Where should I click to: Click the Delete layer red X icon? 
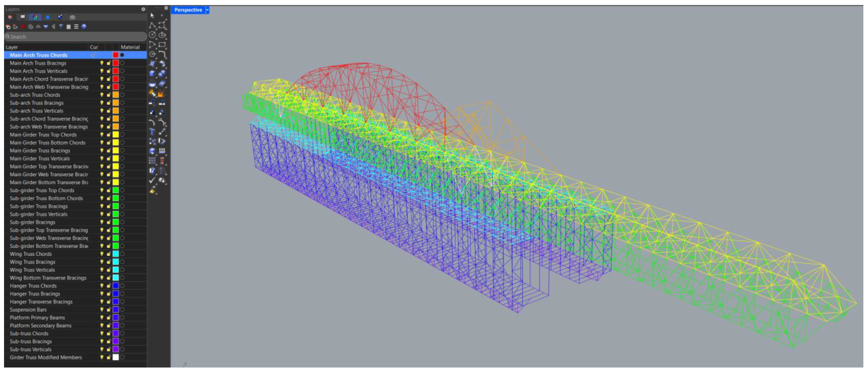pyautogui.click(x=23, y=27)
